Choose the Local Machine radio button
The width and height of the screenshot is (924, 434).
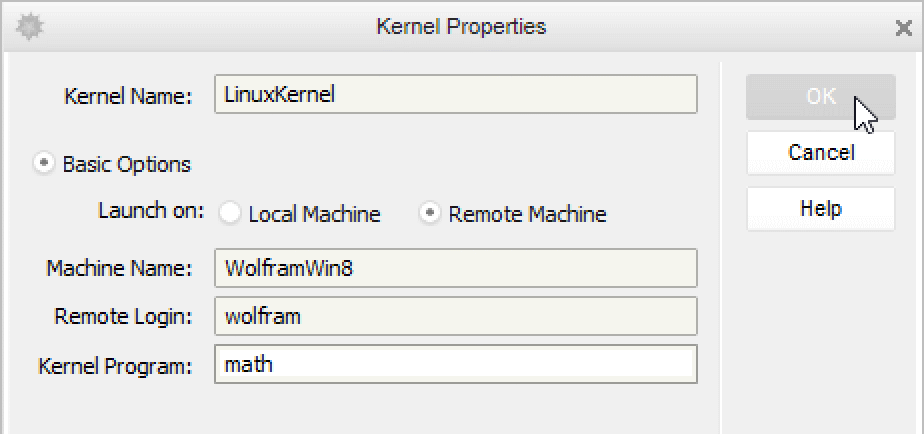click(230, 213)
